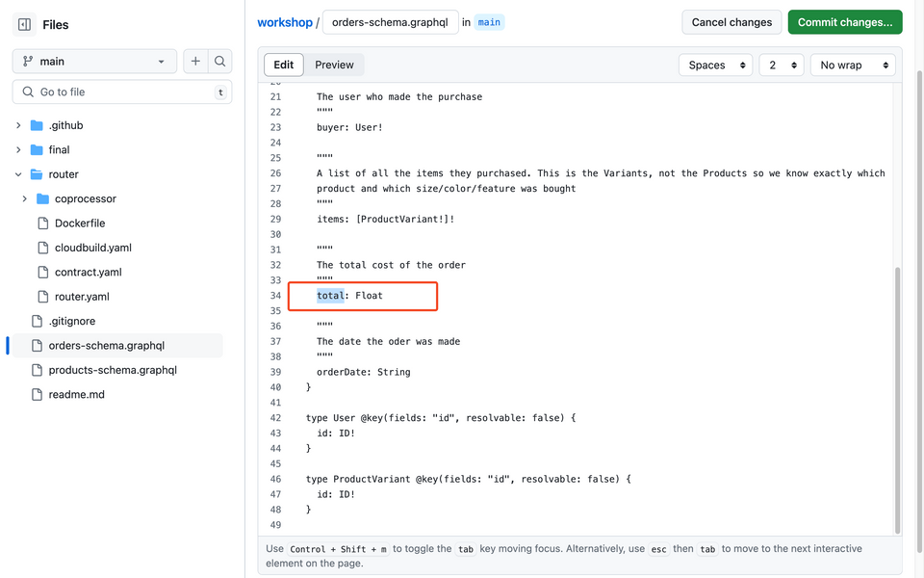Screen dimensions: 924x578
Task: Click 'The date the oder was made' comment
Action: coord(388,341)
